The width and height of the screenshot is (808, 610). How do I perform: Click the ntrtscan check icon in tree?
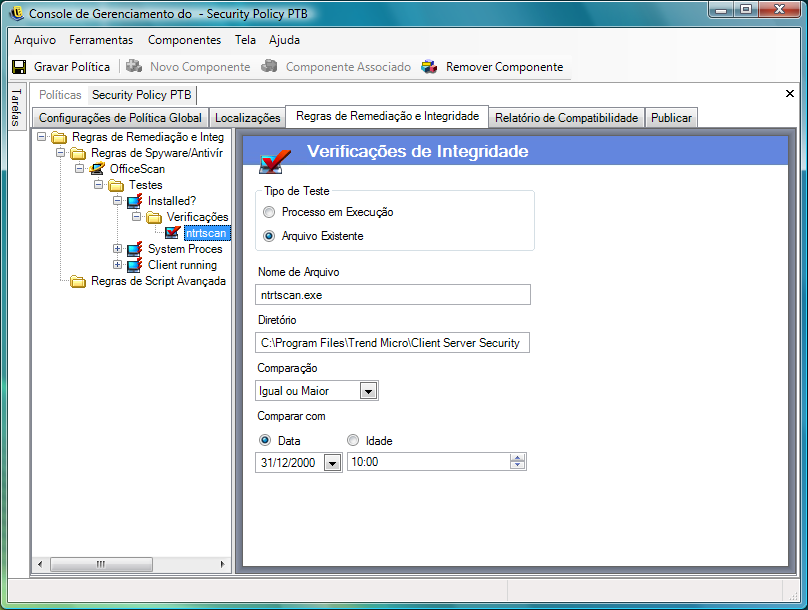[x=173, y=233]
